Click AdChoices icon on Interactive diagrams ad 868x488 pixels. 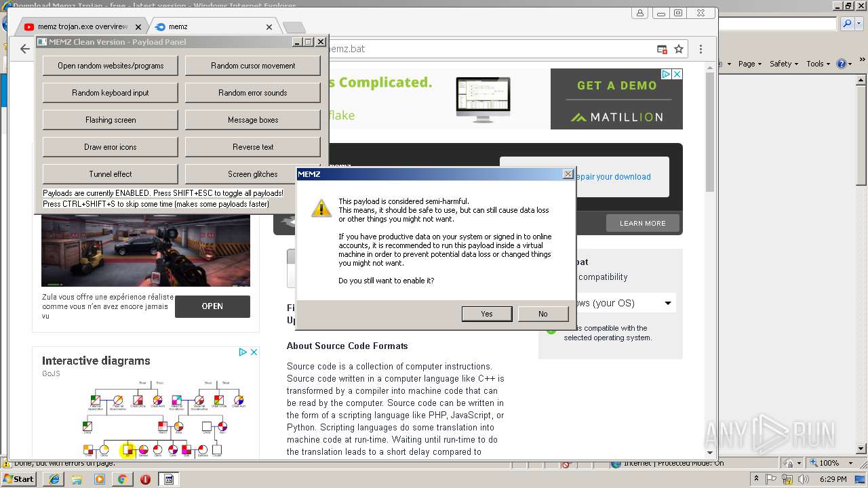pyautogui.click(x=243, y=352)
